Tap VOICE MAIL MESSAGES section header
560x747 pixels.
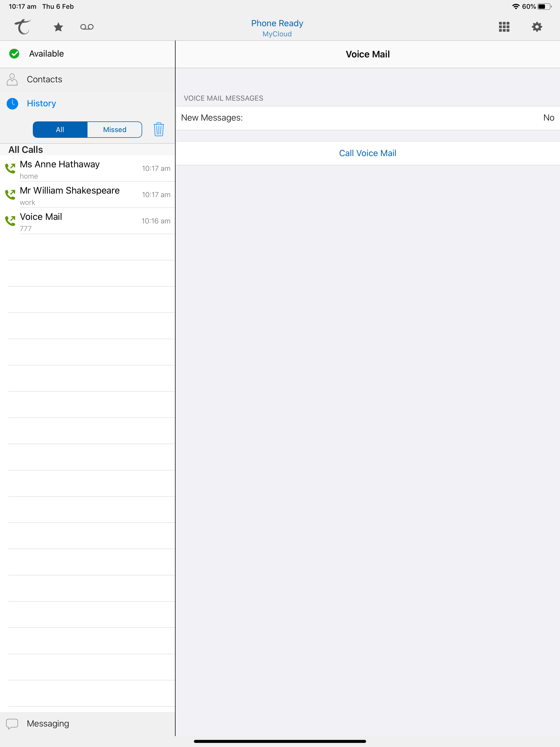(223, 98)
